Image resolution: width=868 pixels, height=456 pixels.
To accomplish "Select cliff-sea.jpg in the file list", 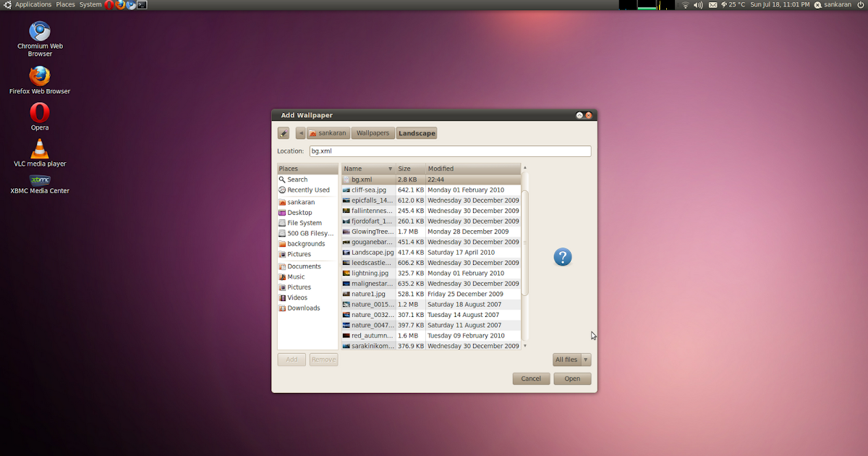I will [369, 190].
